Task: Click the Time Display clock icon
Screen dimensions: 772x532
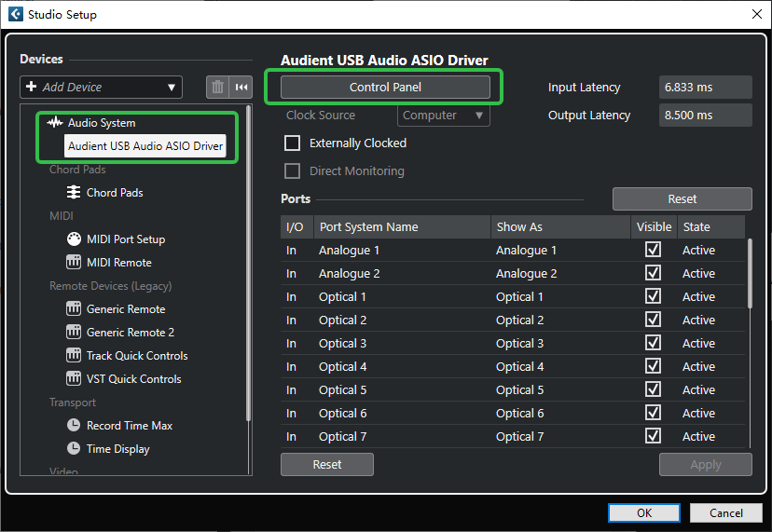Action: click(x=74, y=448)
